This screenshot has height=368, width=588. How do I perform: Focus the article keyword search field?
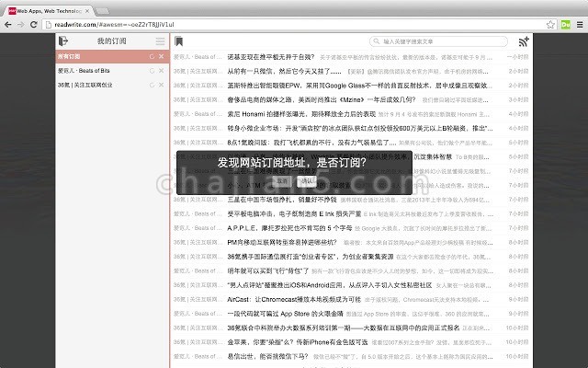point(438,41)
